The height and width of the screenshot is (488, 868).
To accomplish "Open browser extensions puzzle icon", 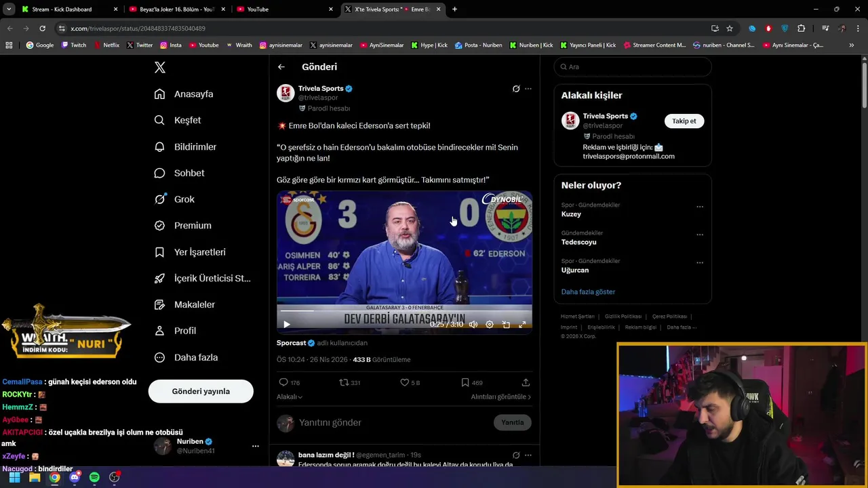I will point(802,28).
